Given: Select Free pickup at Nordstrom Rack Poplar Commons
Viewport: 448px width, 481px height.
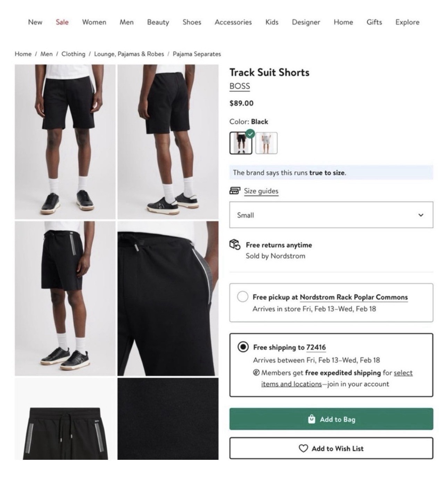Looking at the screenshot, I should click(242, 297).
